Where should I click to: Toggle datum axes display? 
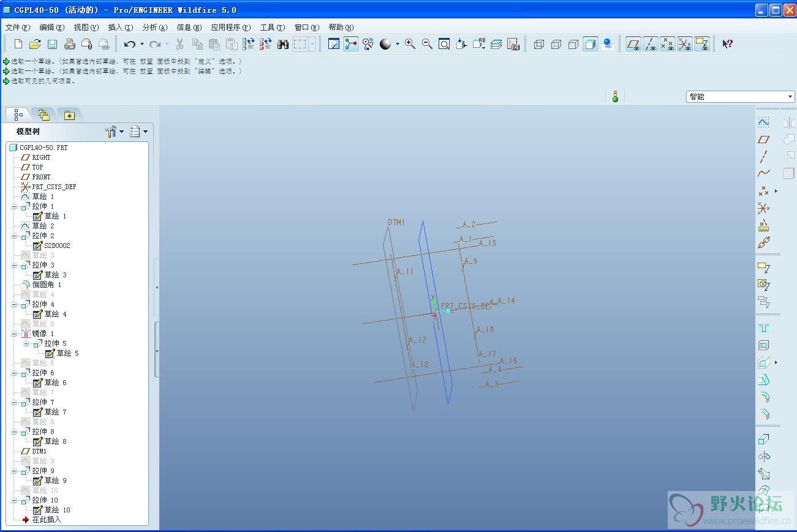[x=651, y=44]
